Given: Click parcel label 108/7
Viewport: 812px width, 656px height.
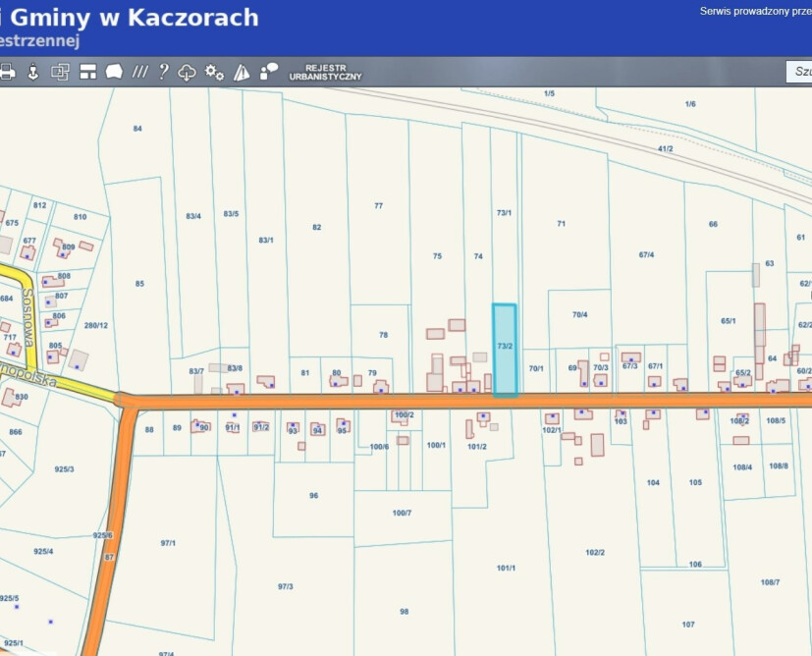Looking at the screenshot, I should pos(770,582).
